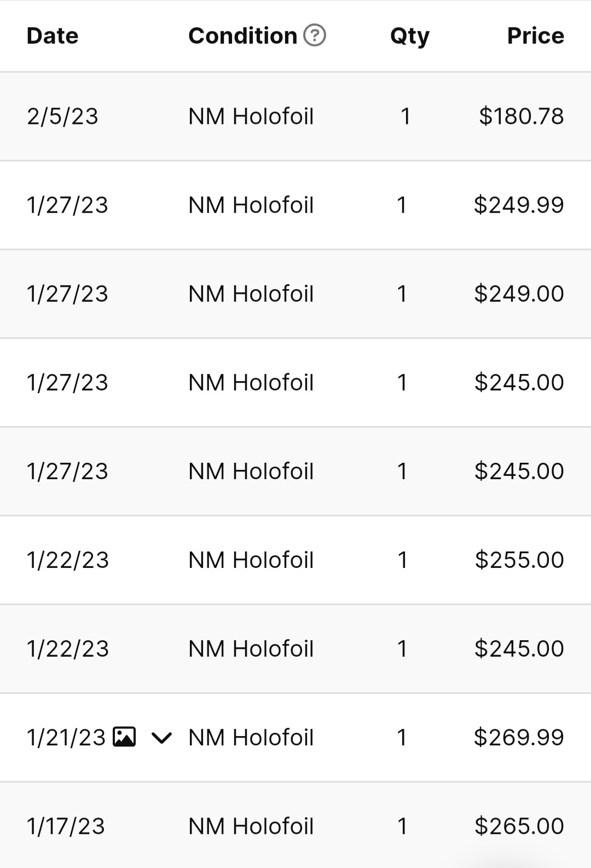Click the 1/21/23 date text

pos(66,737)
